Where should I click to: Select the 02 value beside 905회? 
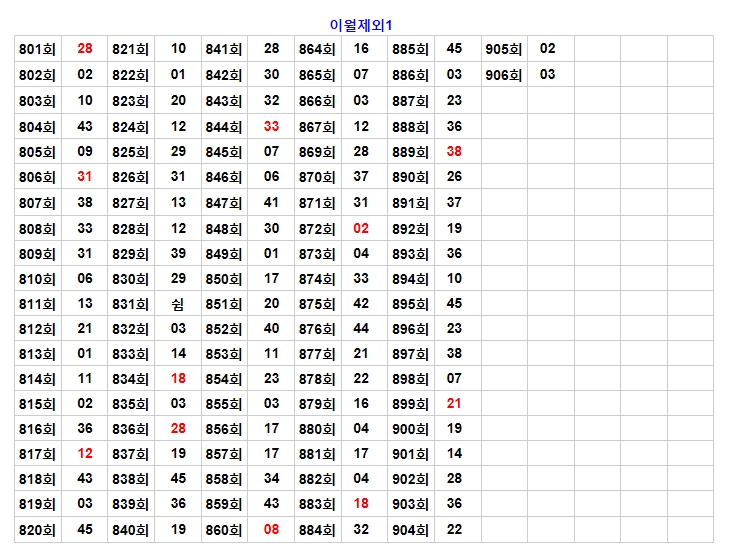click(548, 48)
